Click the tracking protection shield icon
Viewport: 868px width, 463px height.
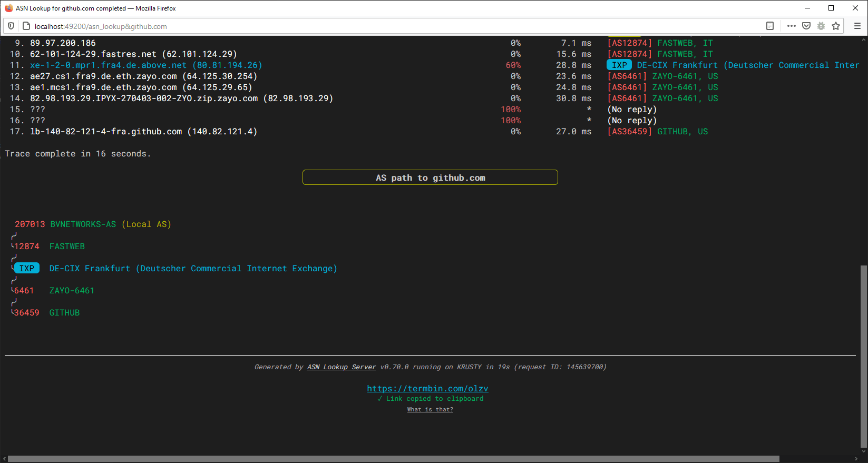click(x=11, y=26)
